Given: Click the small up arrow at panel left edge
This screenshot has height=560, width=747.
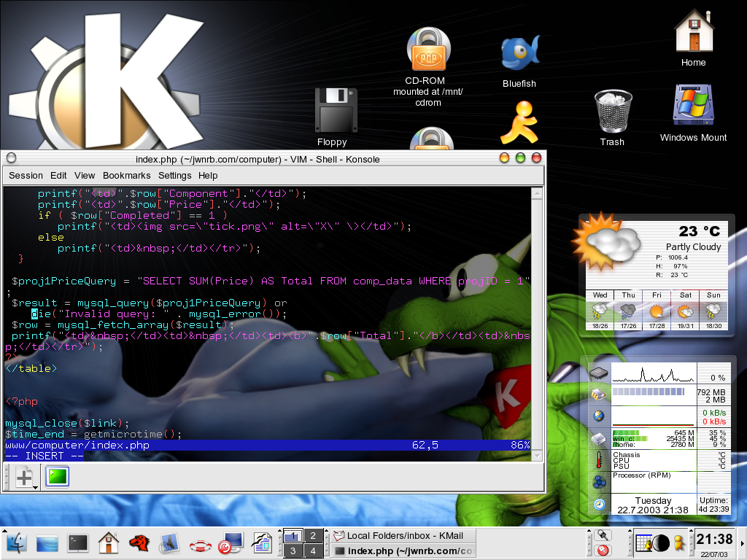Looking at the screenshot, I should point(4,529).
